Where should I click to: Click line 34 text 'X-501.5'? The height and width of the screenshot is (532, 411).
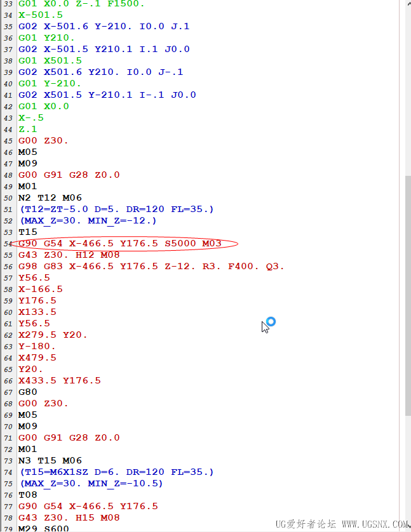tap(41, 15)
